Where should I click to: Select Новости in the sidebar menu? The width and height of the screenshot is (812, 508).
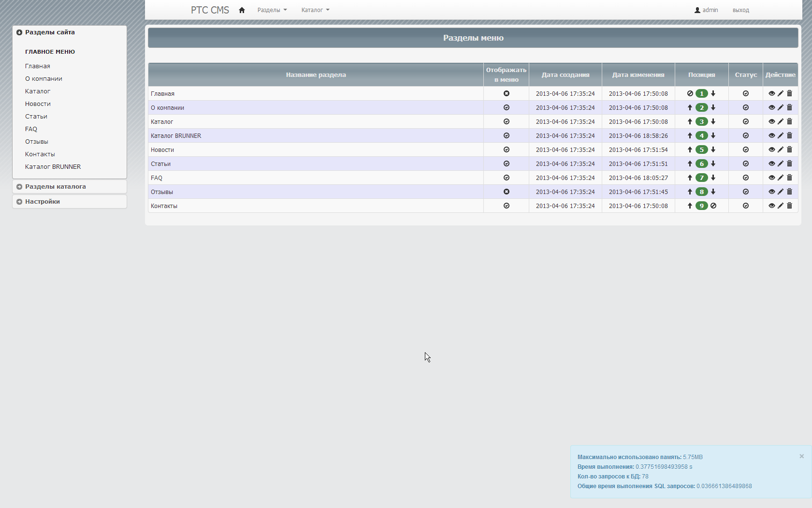(x=38, y=104)
